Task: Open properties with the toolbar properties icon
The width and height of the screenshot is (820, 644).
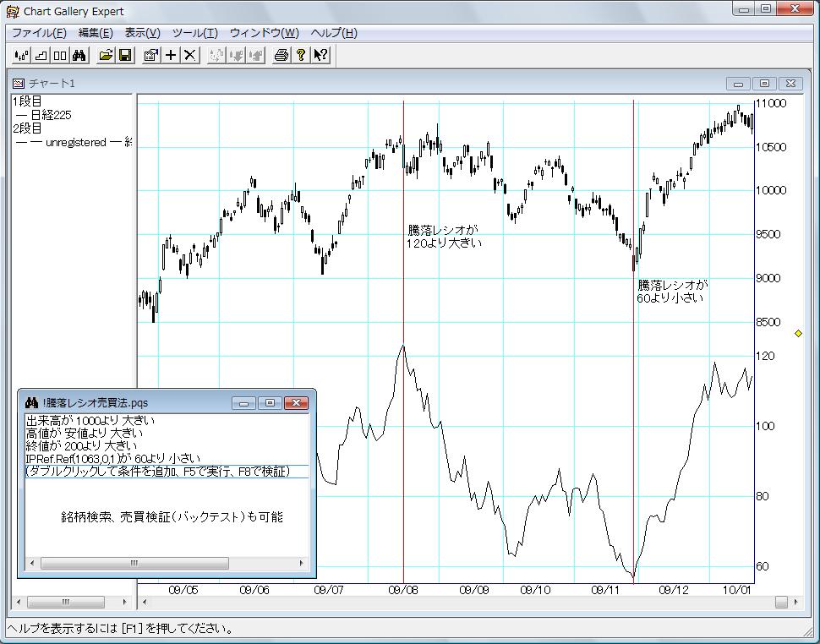Action: 151,56
